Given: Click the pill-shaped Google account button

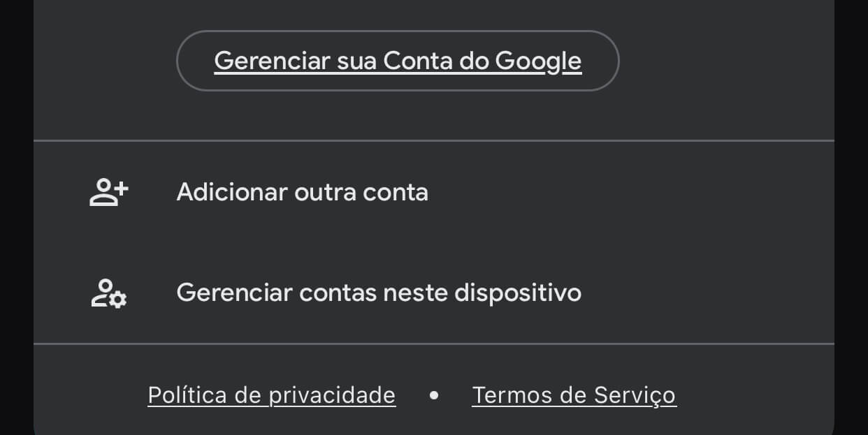Looking at the screenshot, I should click(397, 61).
